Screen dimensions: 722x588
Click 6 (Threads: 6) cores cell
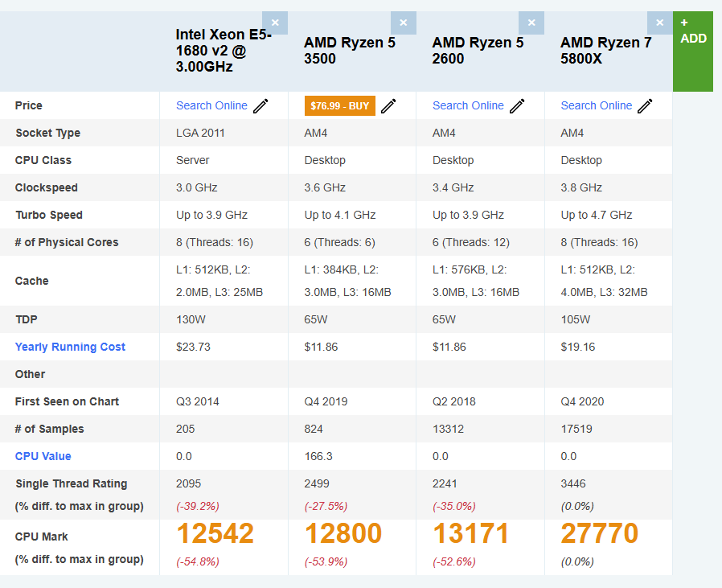(339, 242)
